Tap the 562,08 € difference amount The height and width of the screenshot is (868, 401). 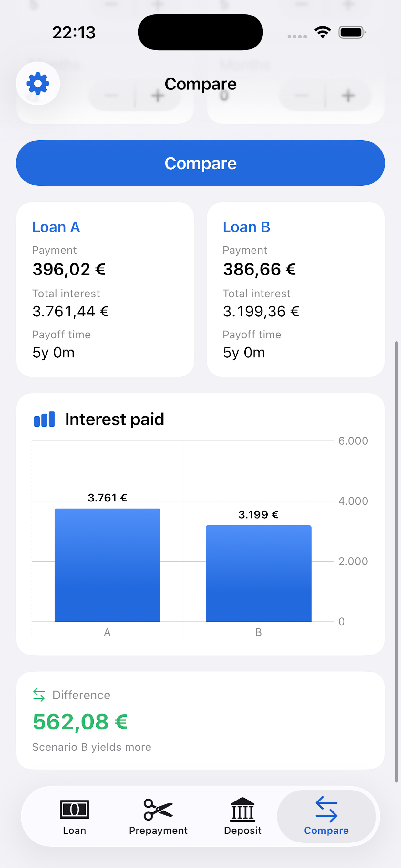80,722
